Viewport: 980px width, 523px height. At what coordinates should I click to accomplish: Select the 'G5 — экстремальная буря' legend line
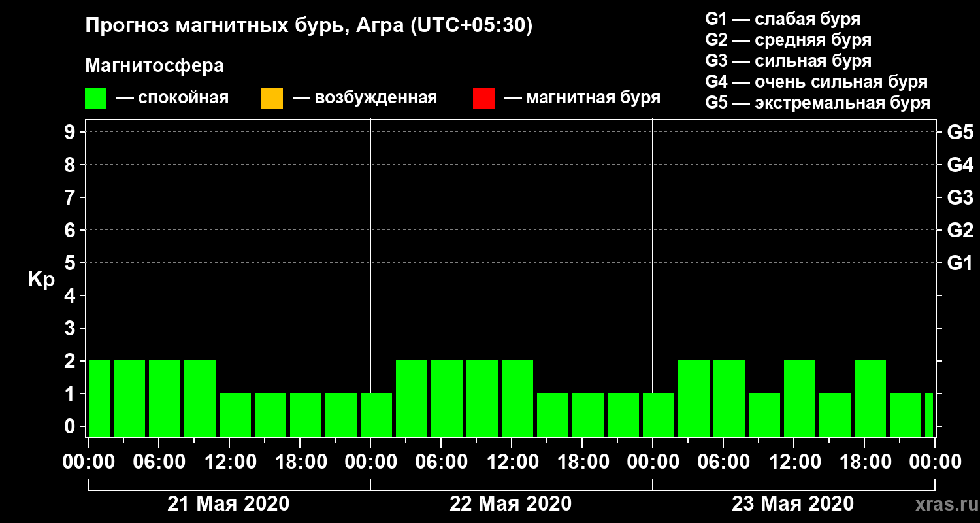point(818,103)
